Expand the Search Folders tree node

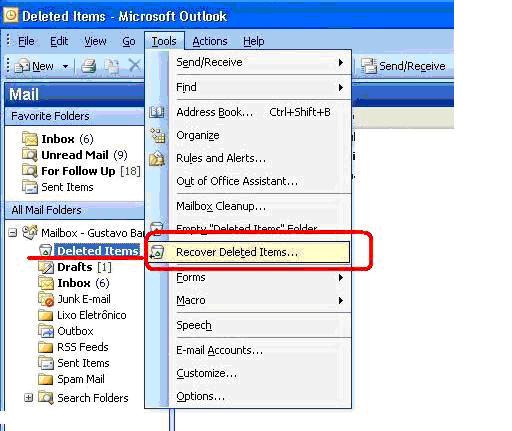click(x=29, y=398)
